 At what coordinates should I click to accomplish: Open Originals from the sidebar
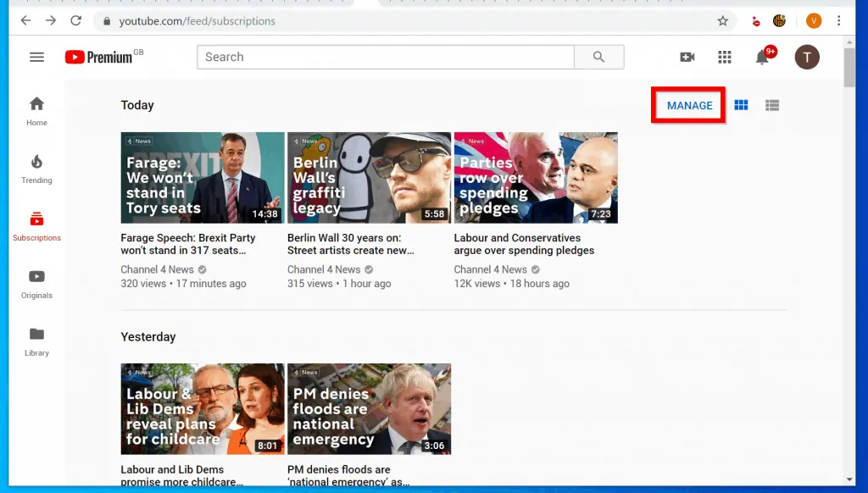coord(36,283)
